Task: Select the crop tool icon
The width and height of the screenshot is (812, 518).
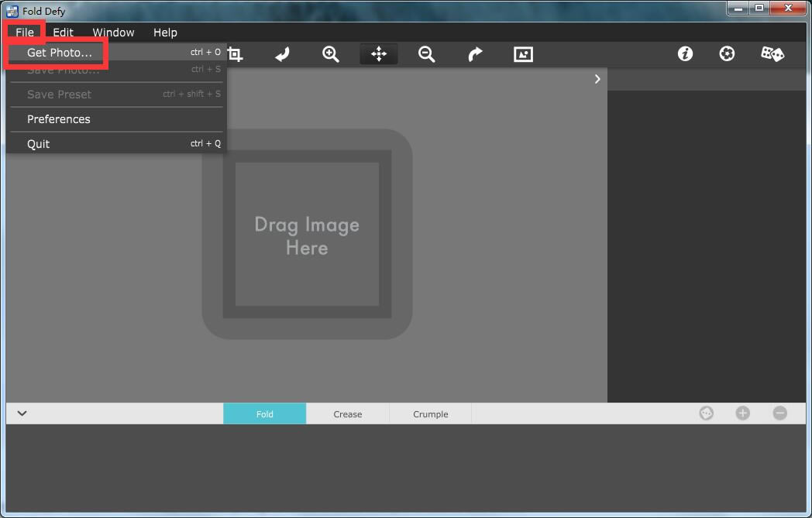Action: (235, 54)
